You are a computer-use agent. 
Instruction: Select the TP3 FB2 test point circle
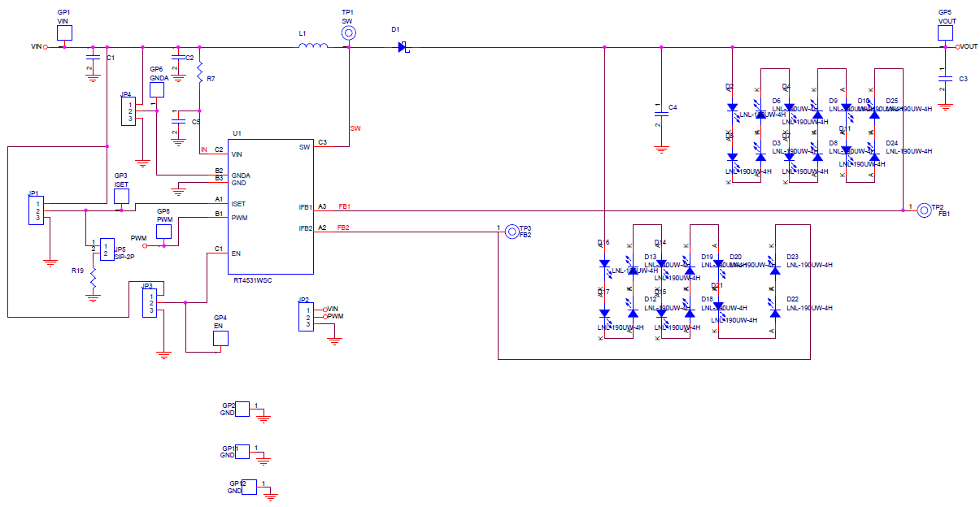click(511, 232)
